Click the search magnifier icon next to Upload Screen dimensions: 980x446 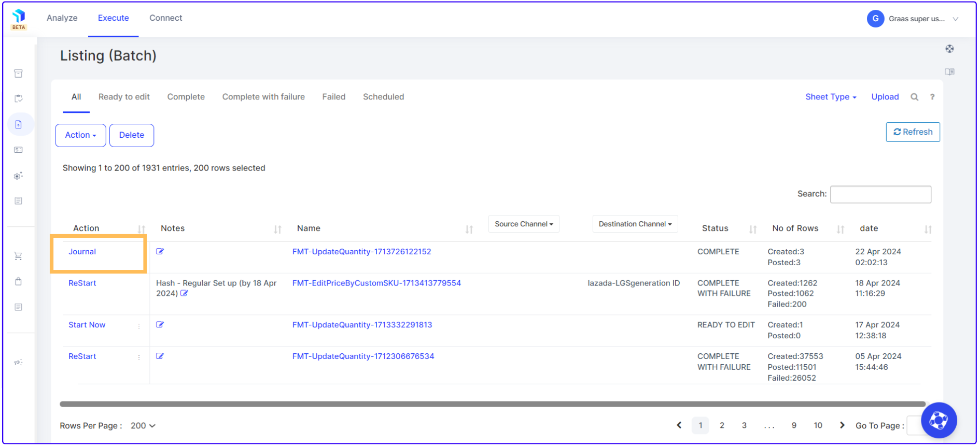tap(915, 97)
